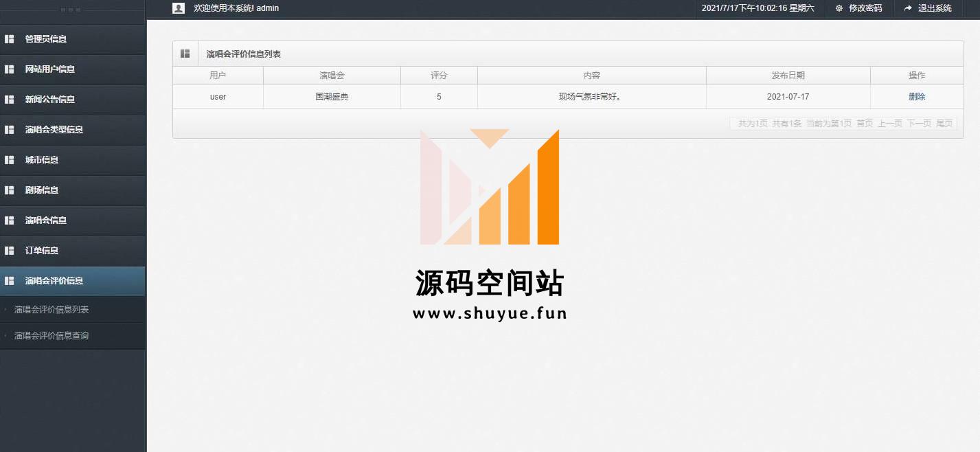Click the 用户 column header
Screen dimensions: 980x452
pos(218,76)
